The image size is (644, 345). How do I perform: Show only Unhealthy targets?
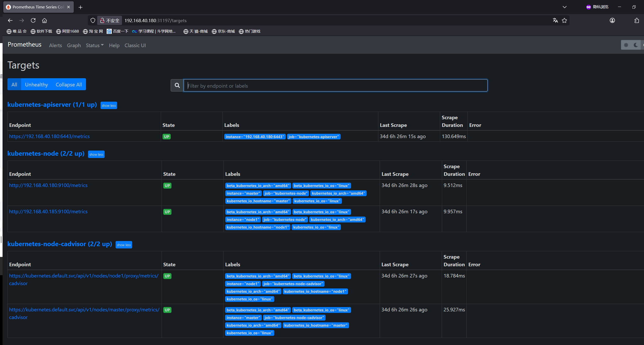point(36,85)
